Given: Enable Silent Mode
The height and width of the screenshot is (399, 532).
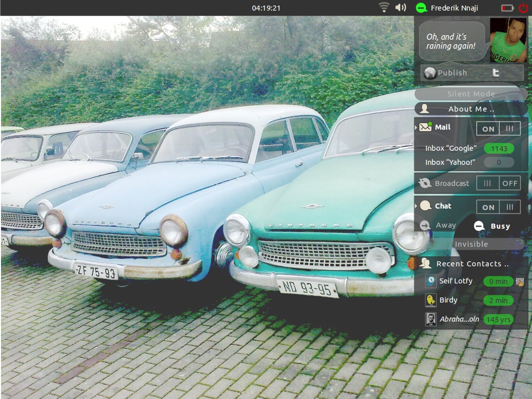Looking at the screenshot, I should 471,94.
